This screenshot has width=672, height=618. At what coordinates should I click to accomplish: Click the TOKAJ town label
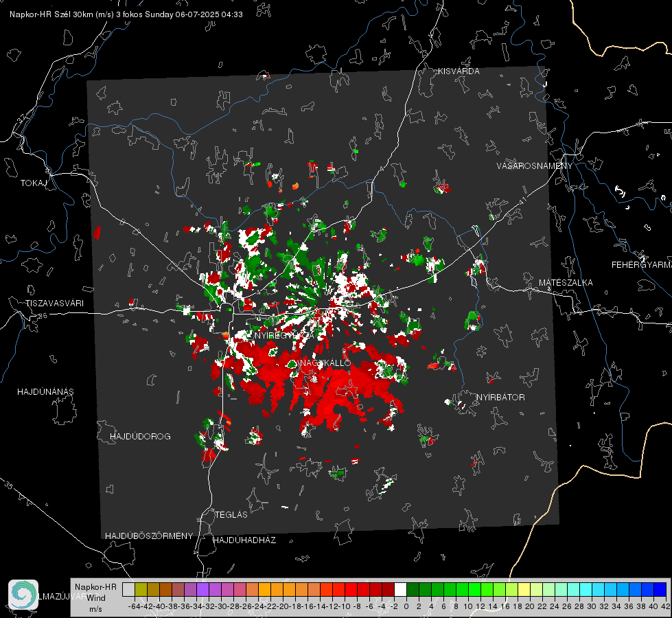pos(34,183)
